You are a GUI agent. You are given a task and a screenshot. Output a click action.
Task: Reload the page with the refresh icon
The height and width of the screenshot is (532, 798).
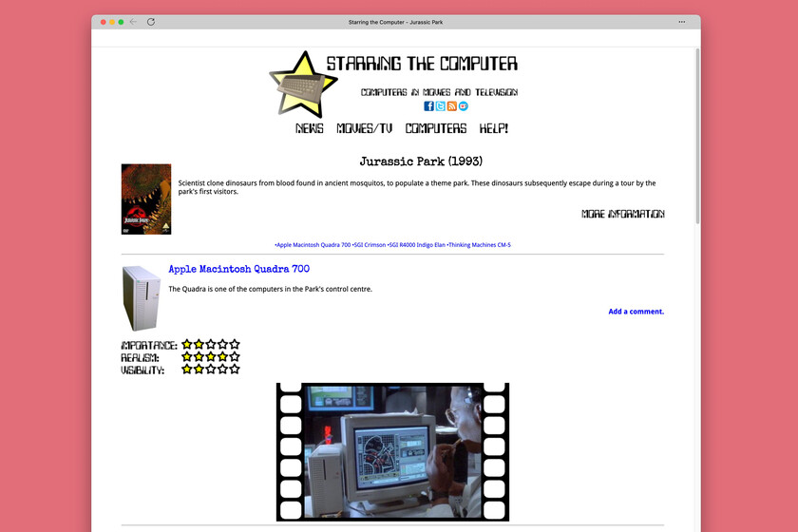click(x=151, y=22)
